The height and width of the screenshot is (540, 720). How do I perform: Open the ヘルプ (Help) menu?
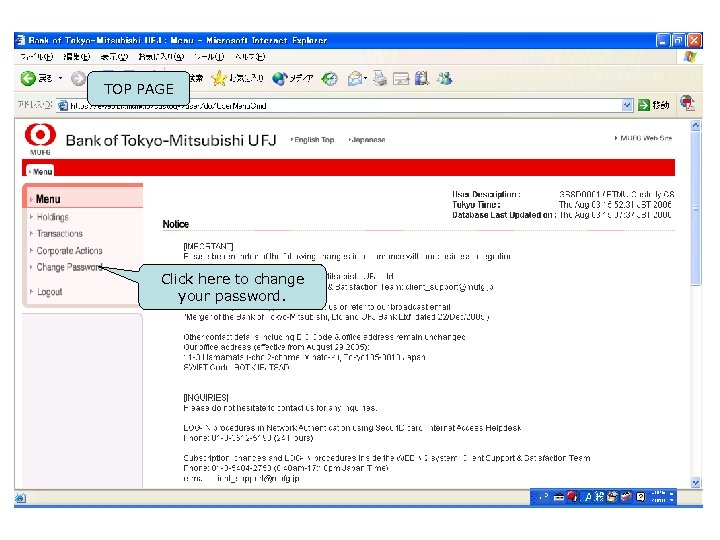point(250,57)
